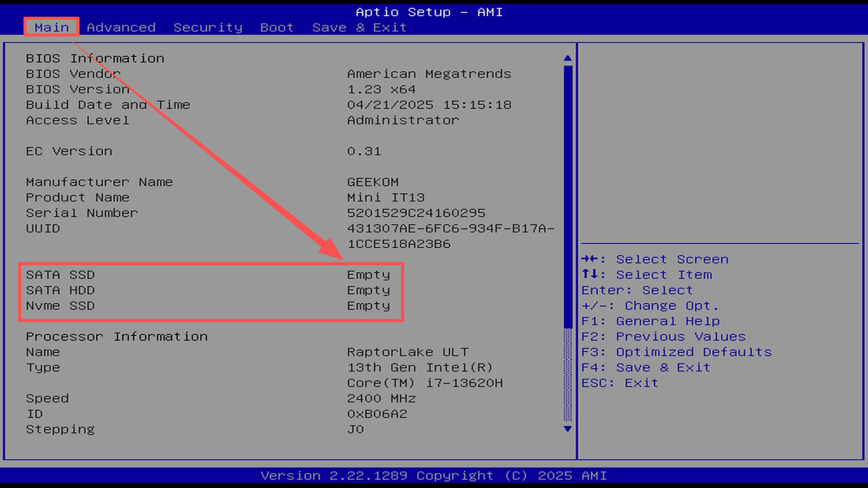Click the ESC: Exit hint
868x488 pixels.
click(x=619, y=383)
